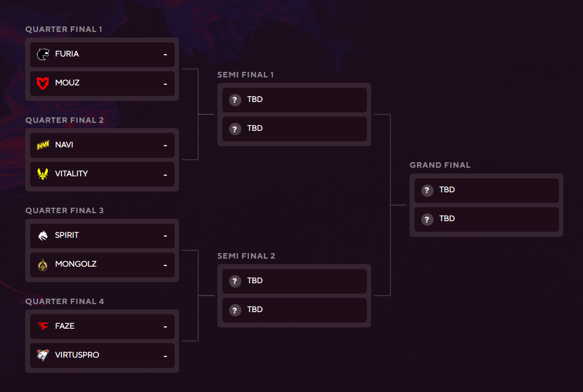Click the score dash next to NAVI

[165, 146]
